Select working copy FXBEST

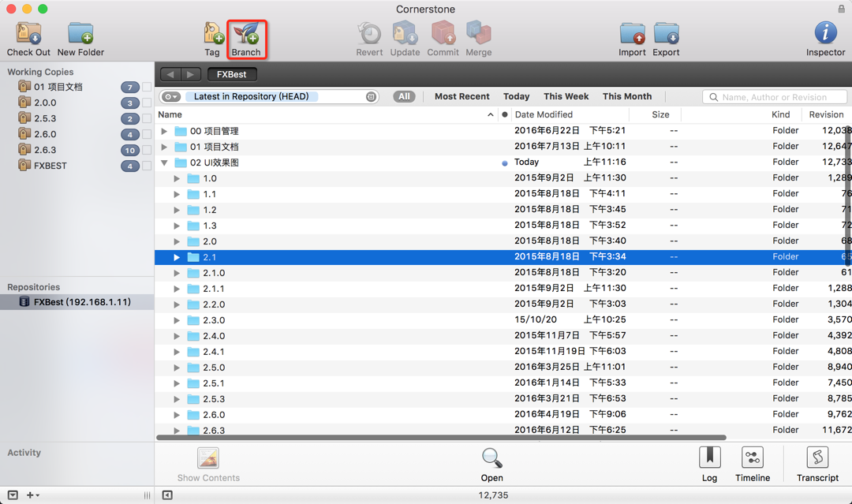50,166
